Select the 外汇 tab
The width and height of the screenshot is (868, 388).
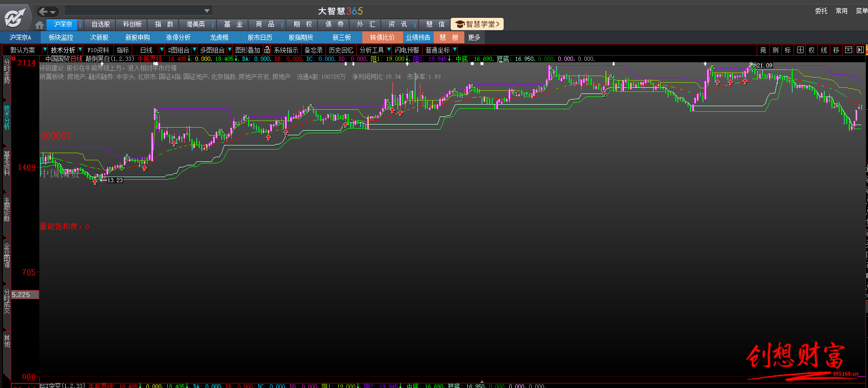click(x=366, y=25)
